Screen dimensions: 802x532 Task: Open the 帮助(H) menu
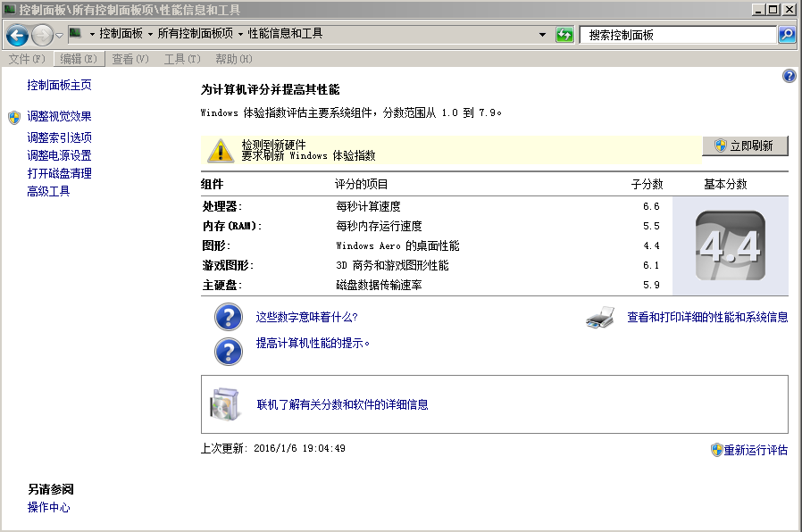pos(234,59)
